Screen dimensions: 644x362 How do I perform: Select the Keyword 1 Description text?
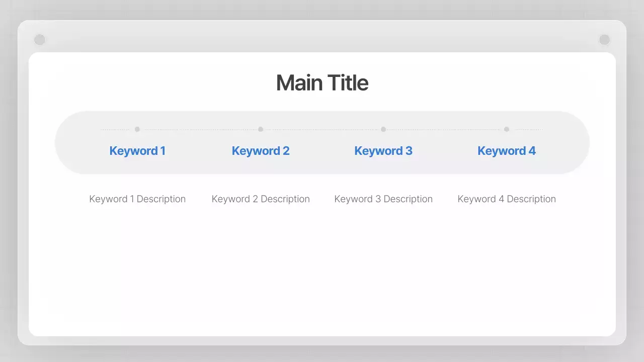137,199
